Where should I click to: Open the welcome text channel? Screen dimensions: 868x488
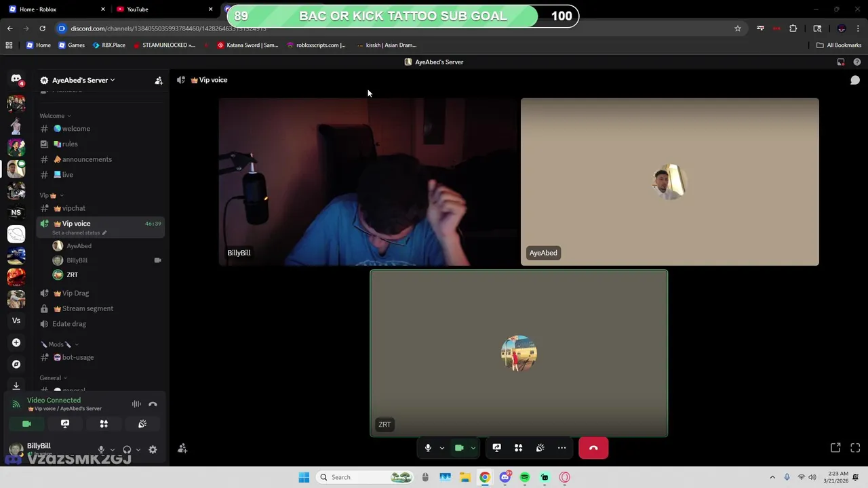tap(100, 129)
